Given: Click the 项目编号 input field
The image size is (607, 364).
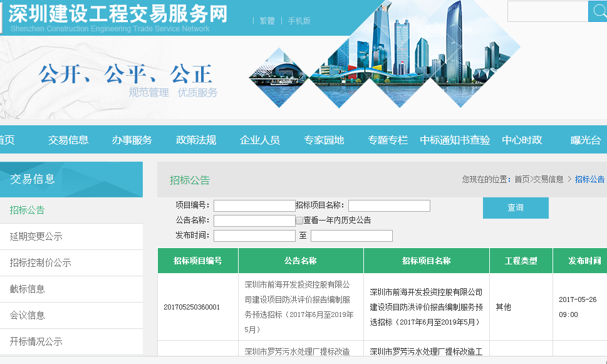Looking at the screenshot, I should tap(254, 205).
